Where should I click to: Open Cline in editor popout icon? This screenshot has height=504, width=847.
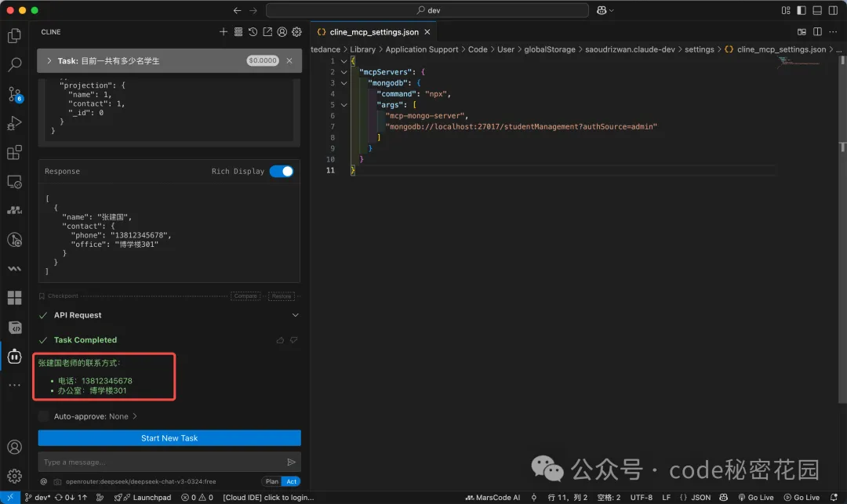[x=267, y=32]
